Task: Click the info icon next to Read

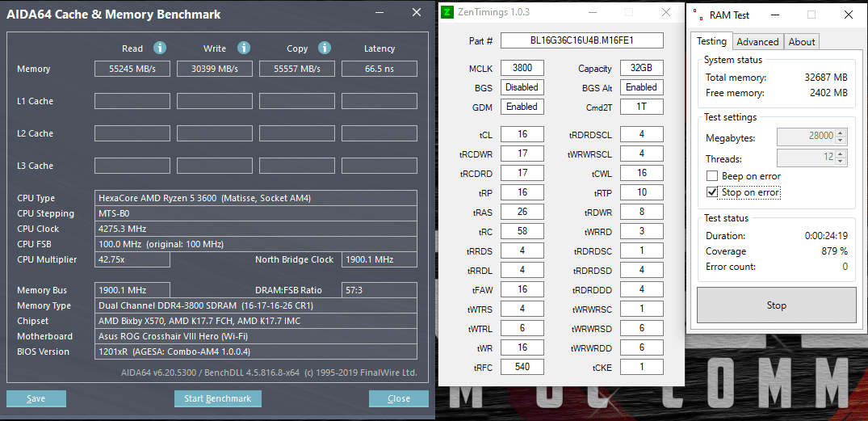Action: coord(160,48)
